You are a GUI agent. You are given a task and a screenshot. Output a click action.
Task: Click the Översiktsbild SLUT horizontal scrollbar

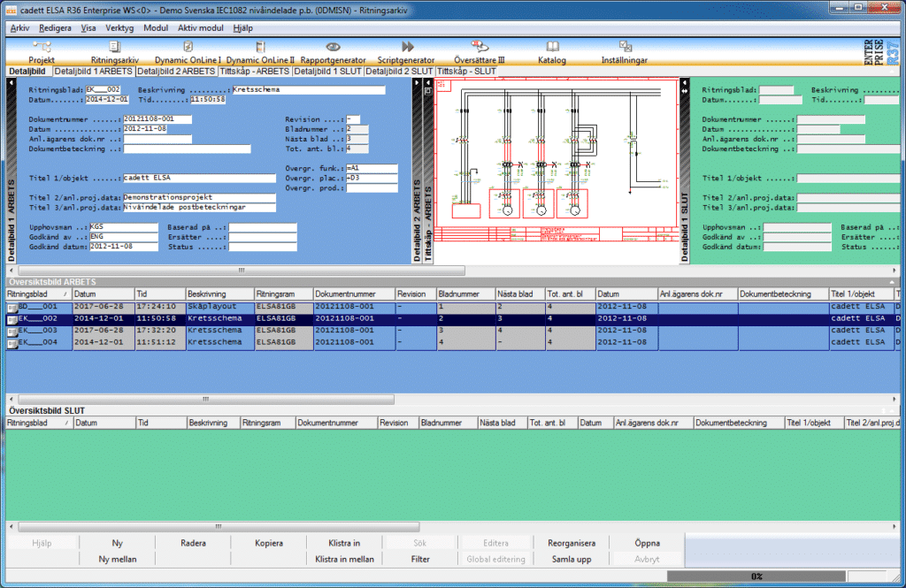pos(219,527)
